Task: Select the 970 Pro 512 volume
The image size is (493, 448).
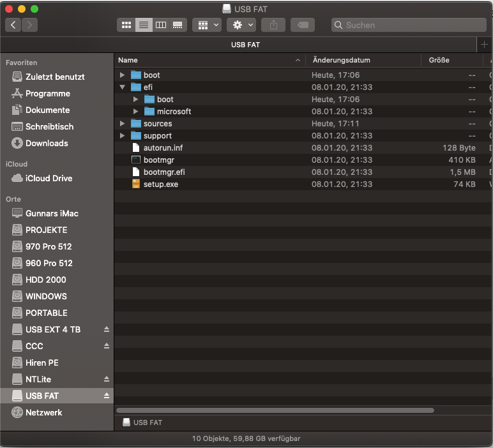Action: 57,246
